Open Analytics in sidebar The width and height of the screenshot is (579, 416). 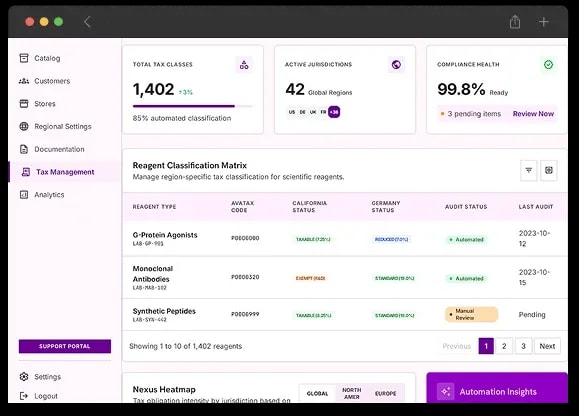point(49,195)
